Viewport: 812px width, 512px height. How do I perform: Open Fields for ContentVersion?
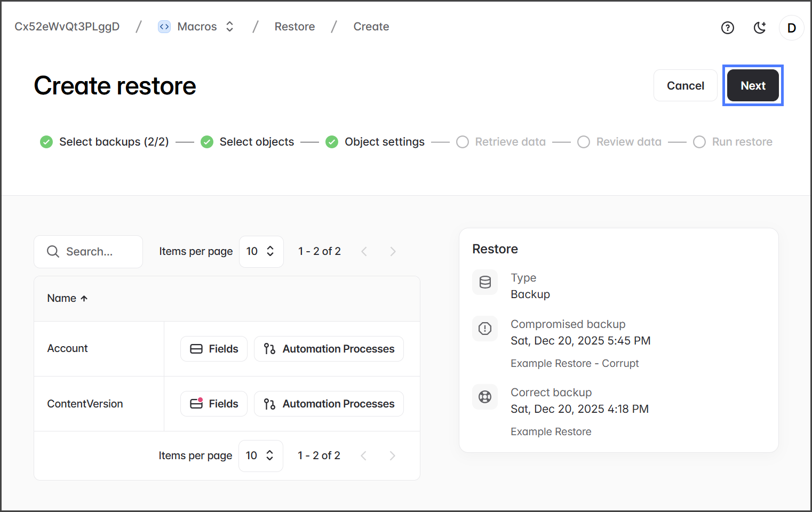click(214, 404)
